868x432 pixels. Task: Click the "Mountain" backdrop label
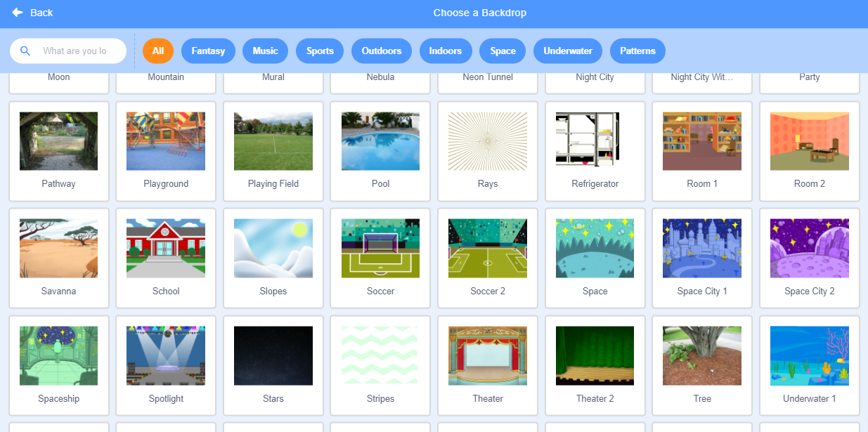pos(166,77)
